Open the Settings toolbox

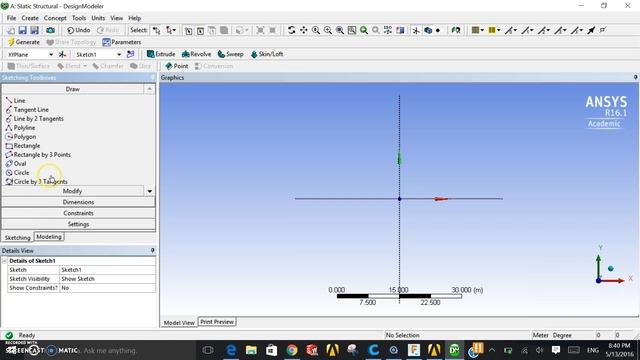(78, 224)
